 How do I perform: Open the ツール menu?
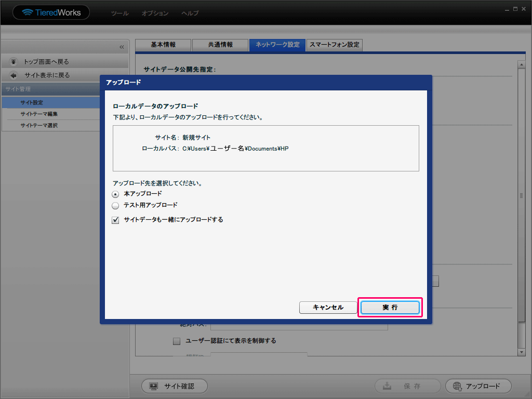120,13
